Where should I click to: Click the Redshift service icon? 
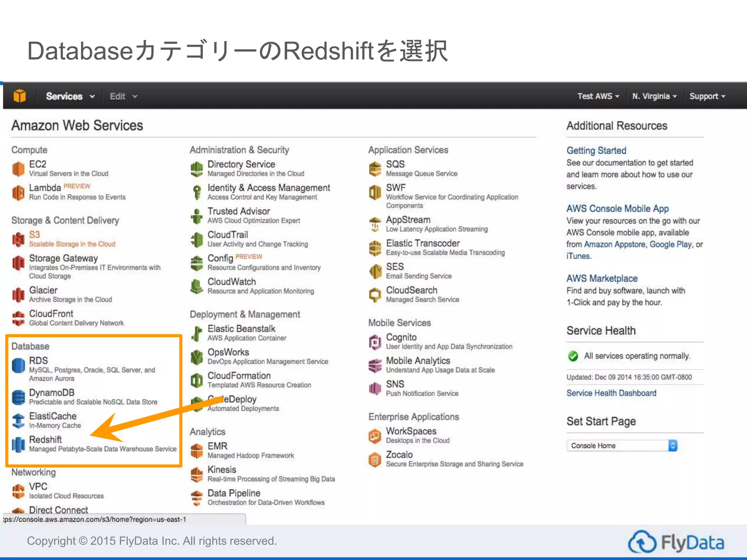pyautogui.click(x=18, y=444)
